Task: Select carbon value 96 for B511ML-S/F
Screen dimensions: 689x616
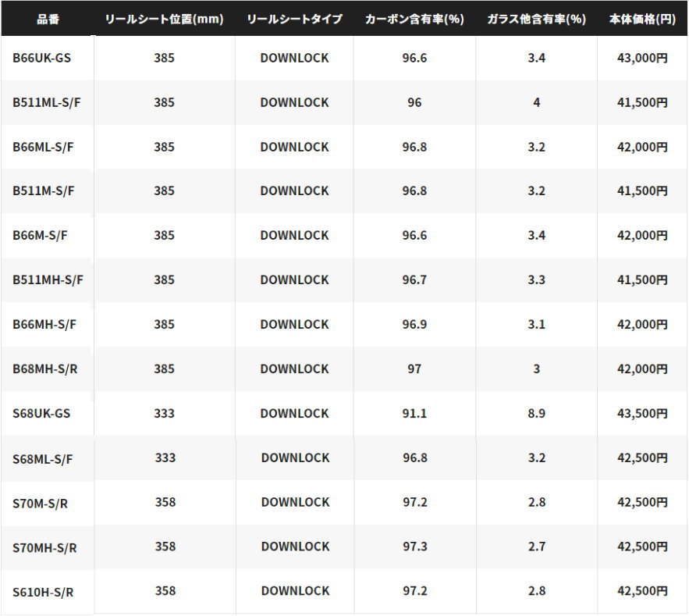Action: point(414,102)
